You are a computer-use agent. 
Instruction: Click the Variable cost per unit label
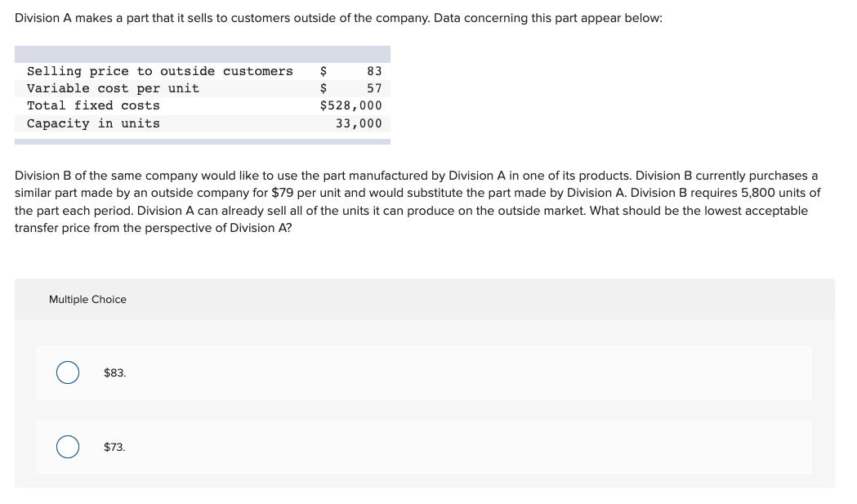[x=113, y=88]
